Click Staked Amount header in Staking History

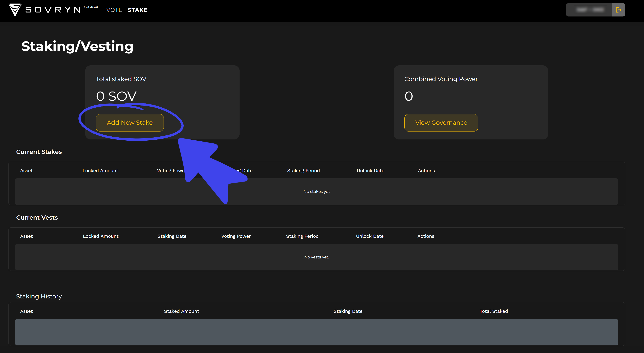pyautogui.click(x=182, y=311)
